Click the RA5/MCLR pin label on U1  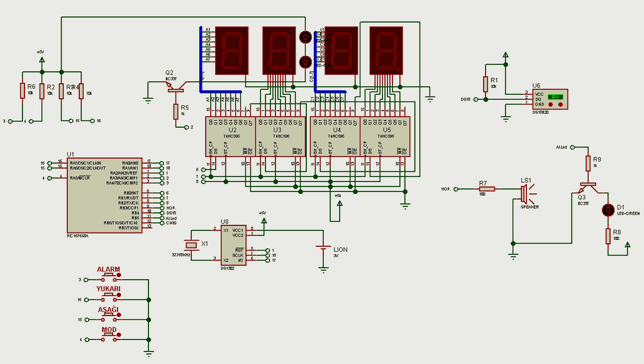[x=80, y=178]
